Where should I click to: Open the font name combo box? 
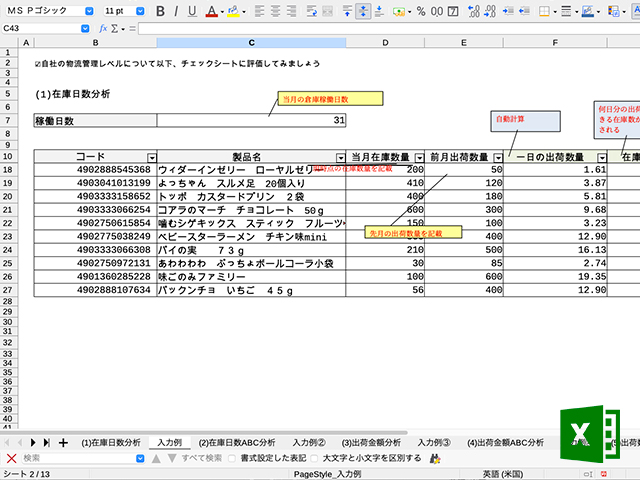[x=89, y=11]
